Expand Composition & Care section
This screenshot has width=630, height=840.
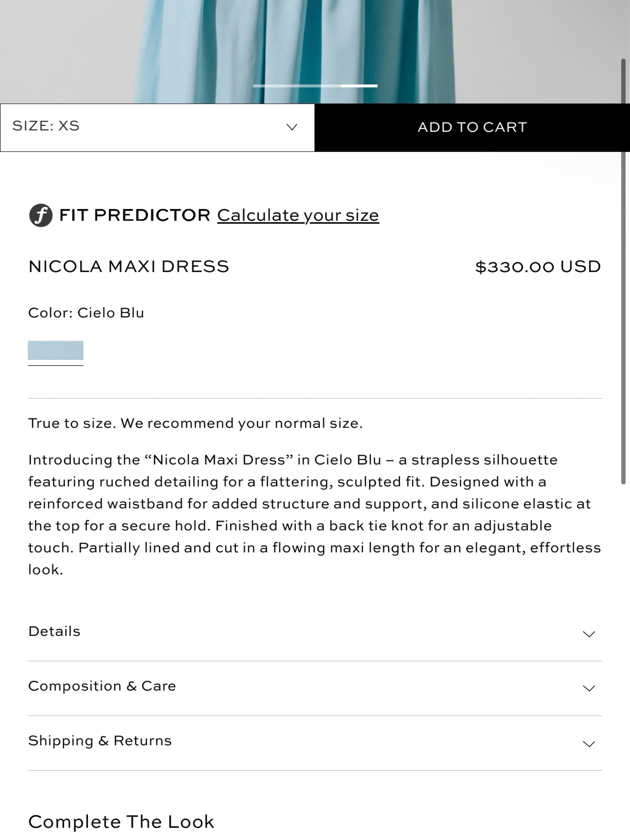315,688
